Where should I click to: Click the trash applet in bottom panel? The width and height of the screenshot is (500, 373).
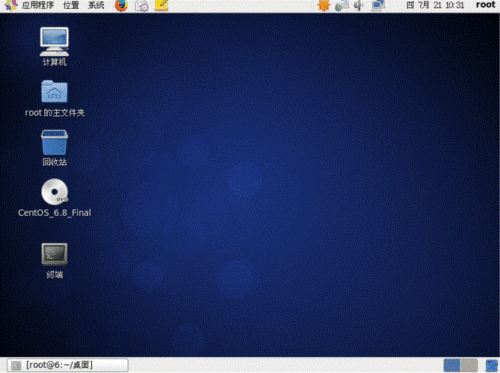coord(491,366)
